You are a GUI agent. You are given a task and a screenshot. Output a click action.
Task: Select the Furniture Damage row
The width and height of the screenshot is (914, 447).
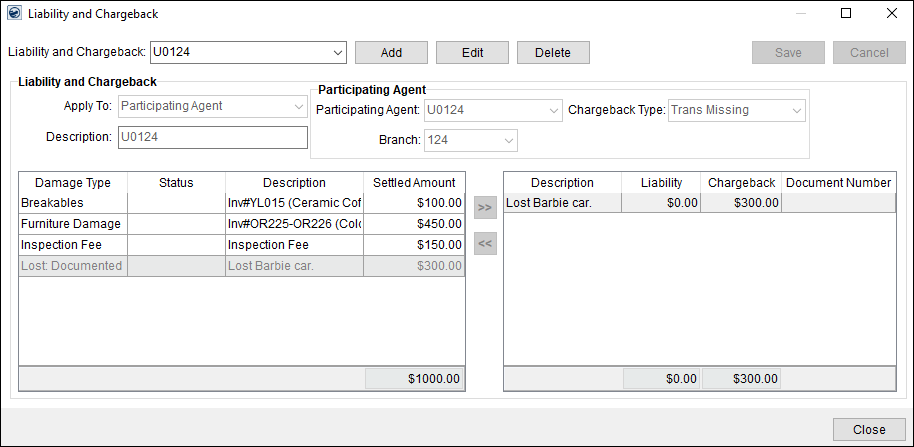(x=72, y=224)
